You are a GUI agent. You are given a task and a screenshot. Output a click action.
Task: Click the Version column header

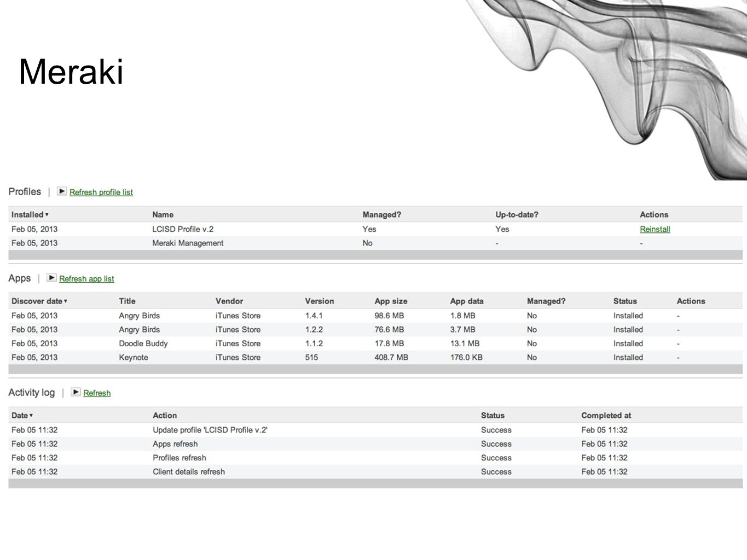click(319, 301)
